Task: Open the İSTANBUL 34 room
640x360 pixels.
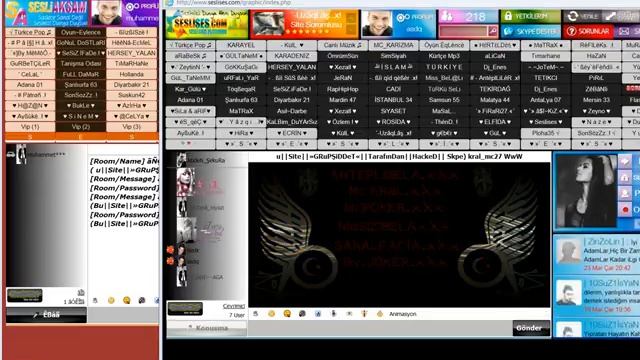Action: click(x=393, y=100)
